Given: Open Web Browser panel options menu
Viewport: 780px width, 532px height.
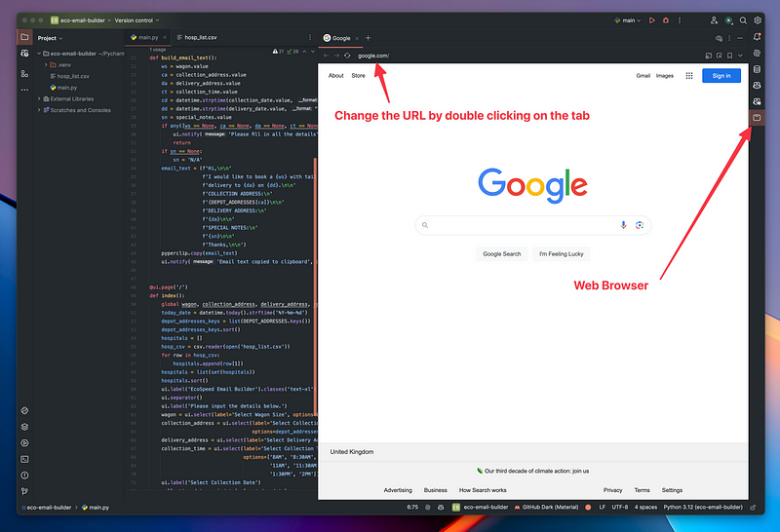Looking at the screenshot, I should [x=729, y=38].
